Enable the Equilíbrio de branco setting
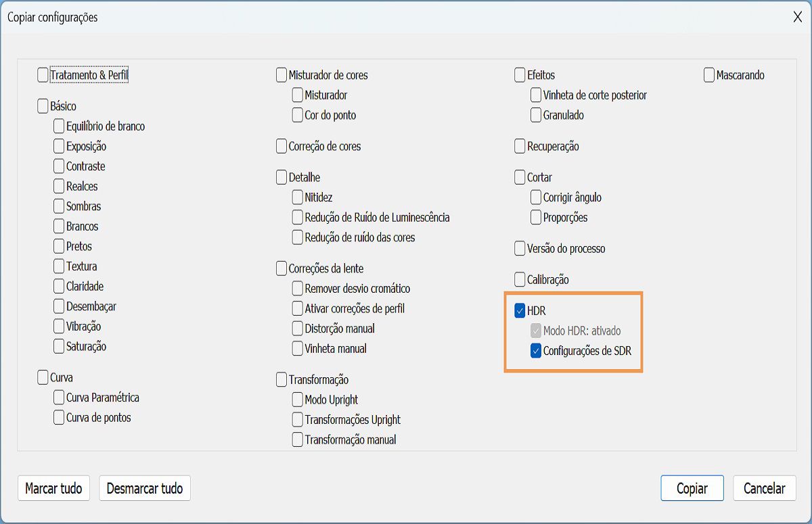 click(58, 126)
